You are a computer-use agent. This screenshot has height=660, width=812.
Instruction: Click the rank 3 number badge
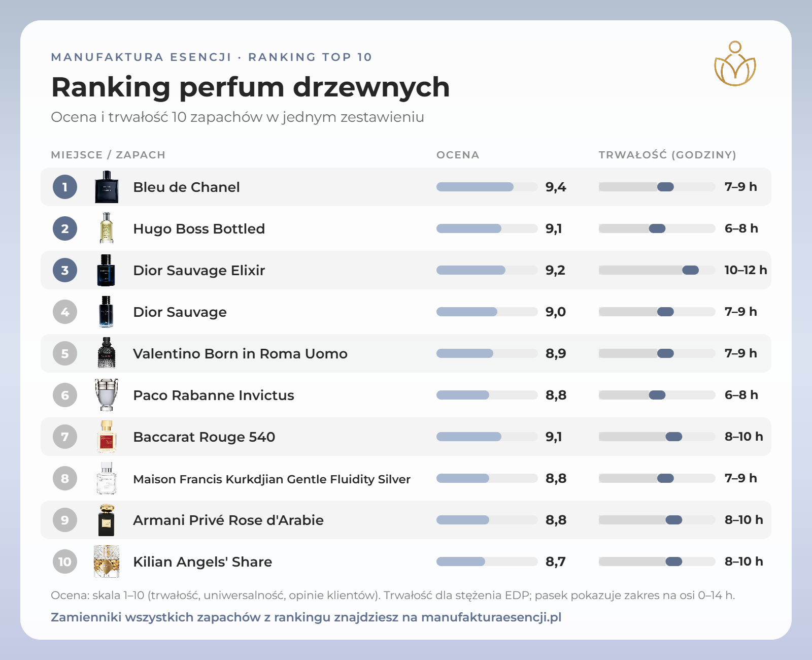pyautogui.click(x=65, y=270)
